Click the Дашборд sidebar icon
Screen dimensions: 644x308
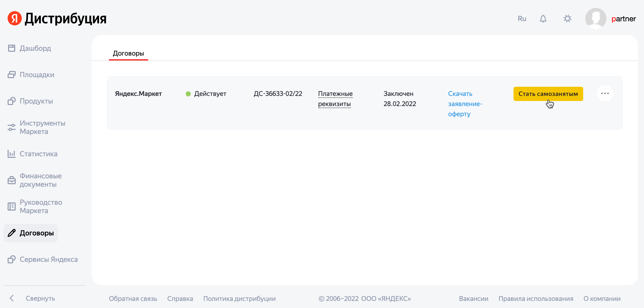[12, 48]
